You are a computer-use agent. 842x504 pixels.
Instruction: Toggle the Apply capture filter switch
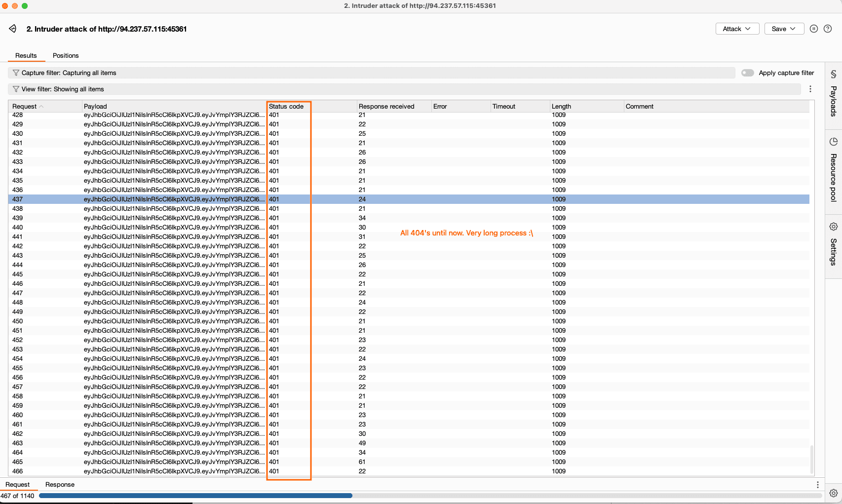[x=748, y=73]
